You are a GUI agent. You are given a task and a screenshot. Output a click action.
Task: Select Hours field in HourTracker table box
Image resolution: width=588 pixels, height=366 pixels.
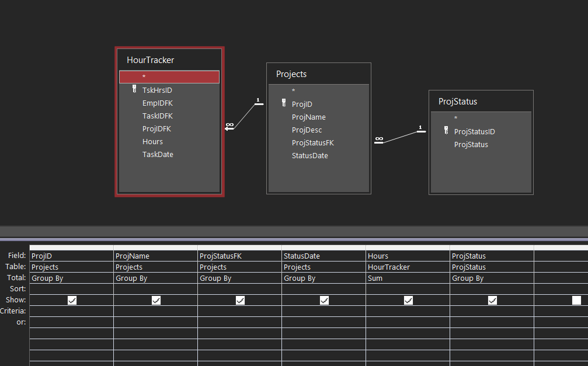(x=169, y=141)
